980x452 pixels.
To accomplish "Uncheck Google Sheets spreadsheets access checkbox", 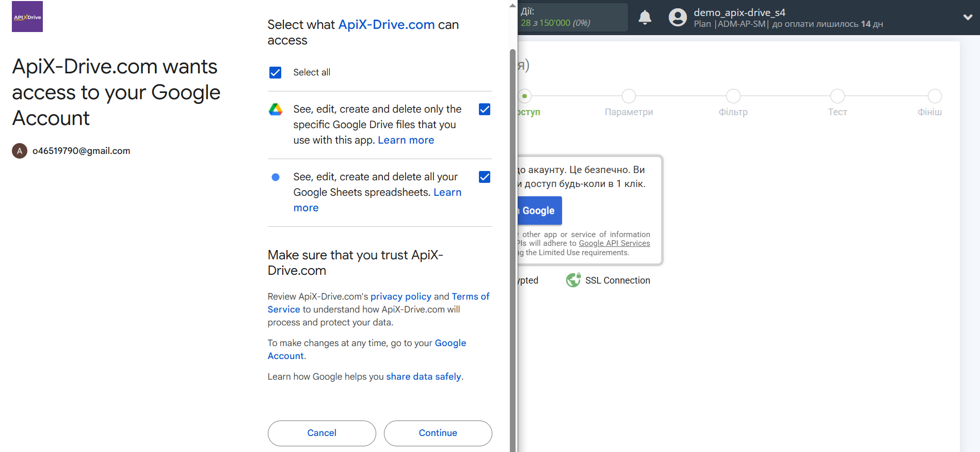I will pos(485,177).
